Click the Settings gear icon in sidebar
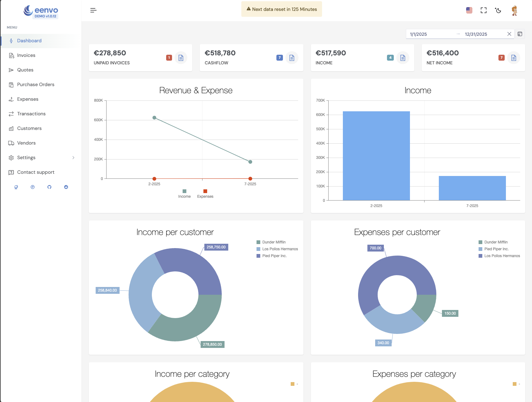The width and height of the screenshot is (532, 402). click(x=11, y=158)
